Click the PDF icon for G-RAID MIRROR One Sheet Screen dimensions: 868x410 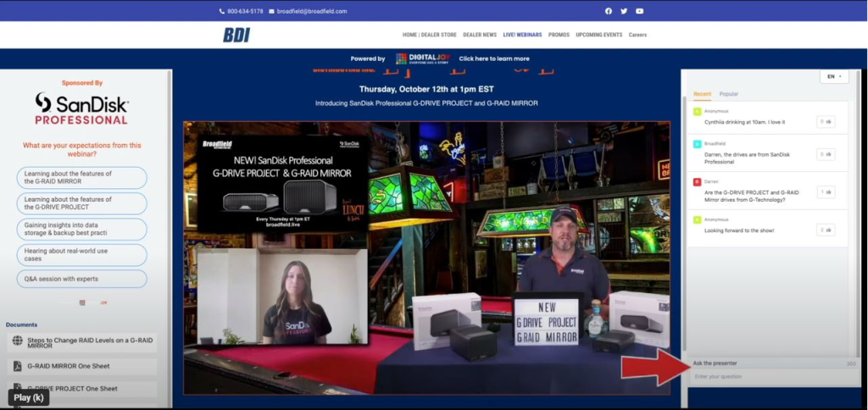click(x=17, y=366)
